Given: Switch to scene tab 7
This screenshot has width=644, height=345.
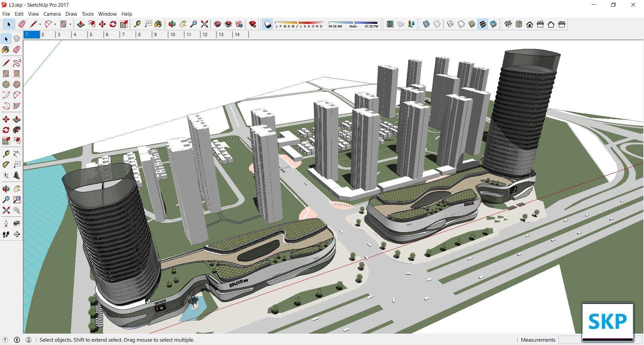Looking at the screenshot, I should 128,34.
